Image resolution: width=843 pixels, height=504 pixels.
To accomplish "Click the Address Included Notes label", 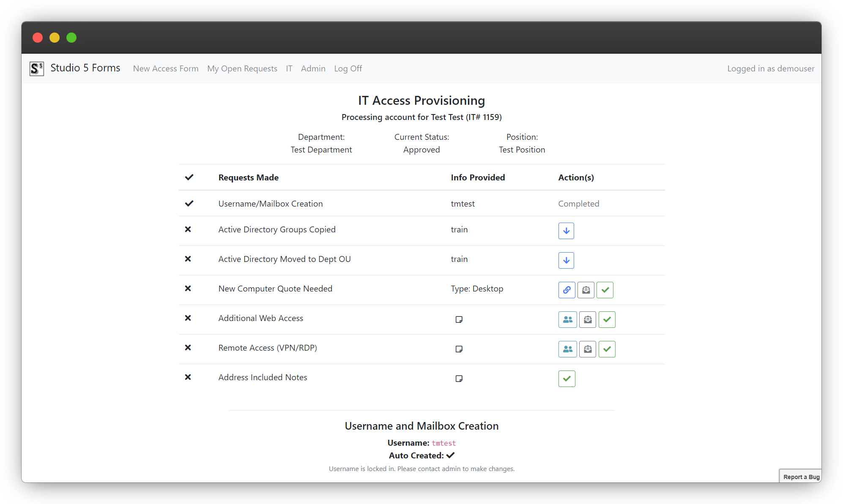I will pyautogui.click(x=263, y=377).
